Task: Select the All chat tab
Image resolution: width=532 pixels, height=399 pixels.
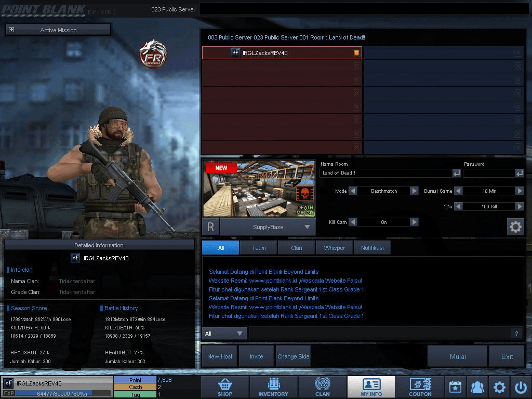Action: click(220, 248)
